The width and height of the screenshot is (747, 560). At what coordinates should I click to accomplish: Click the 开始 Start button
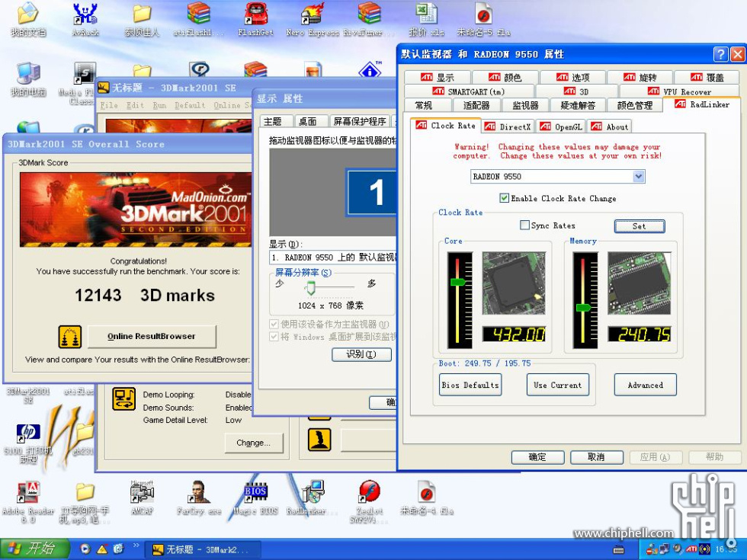pos(35,549)
